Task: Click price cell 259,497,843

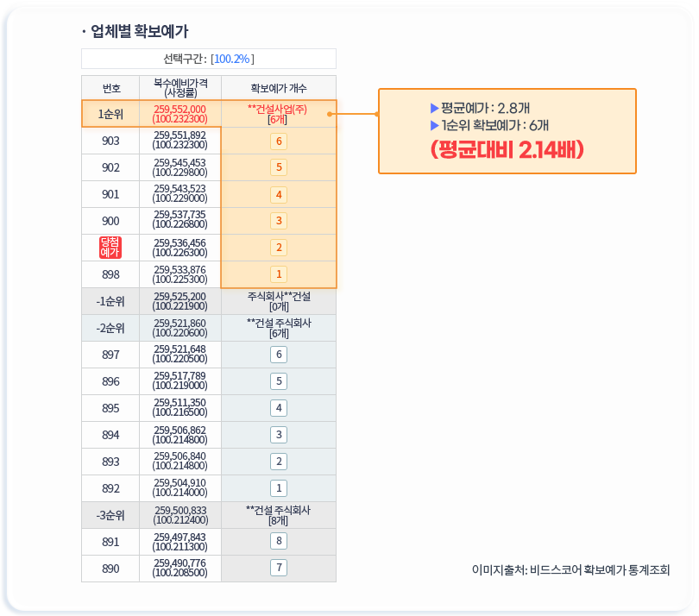Action: (179, 542)
